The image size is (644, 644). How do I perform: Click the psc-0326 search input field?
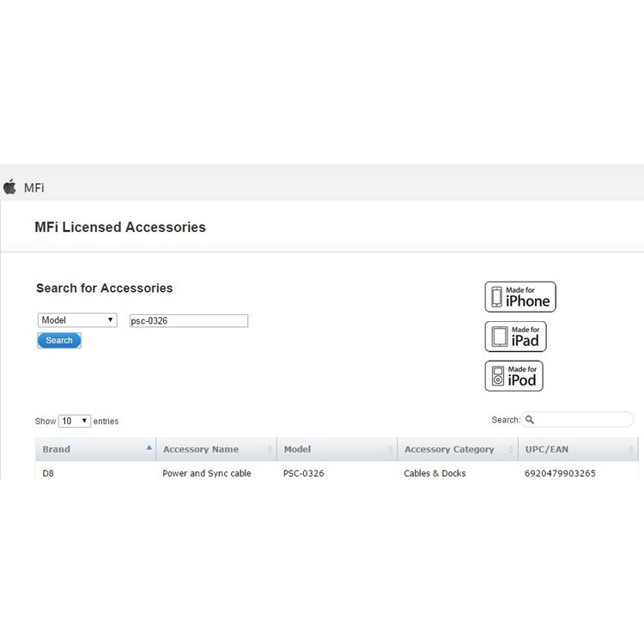(x=189, y=321)
